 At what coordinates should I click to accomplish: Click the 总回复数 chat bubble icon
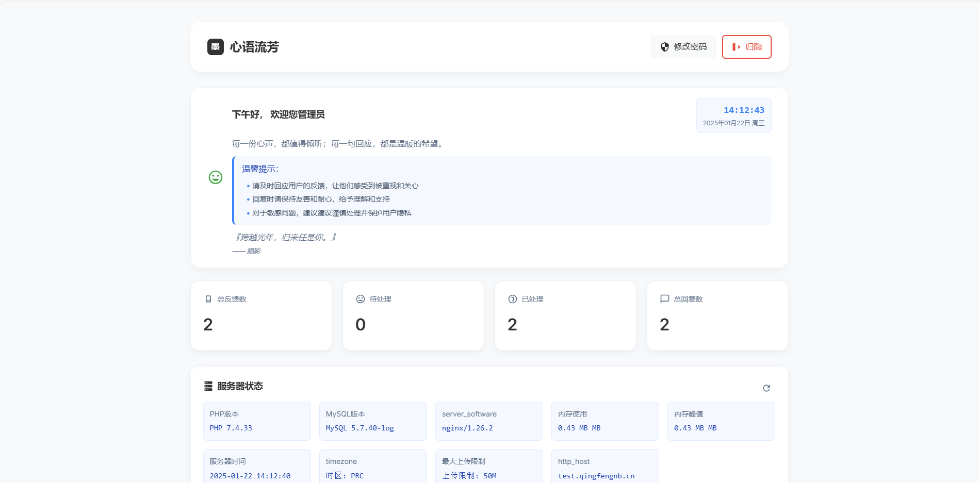click(x=665, y=299)
